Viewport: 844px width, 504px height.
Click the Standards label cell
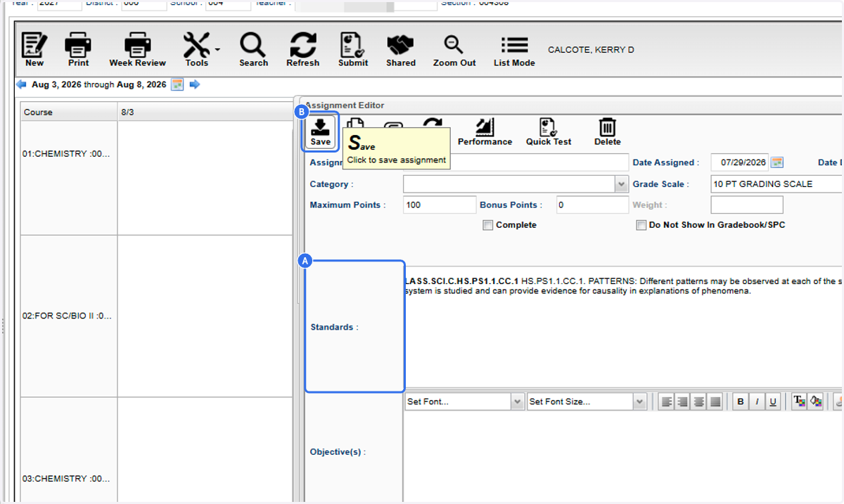coord(354,327)
